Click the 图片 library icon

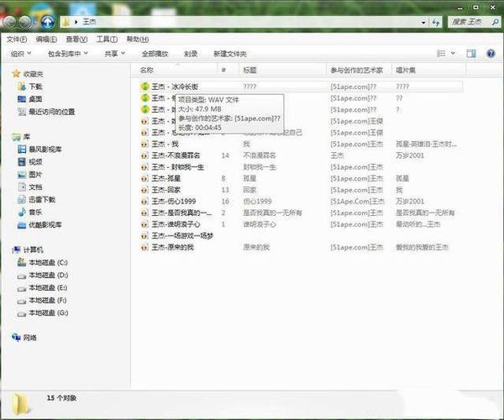pyautogui.click(x=22, y=175)
